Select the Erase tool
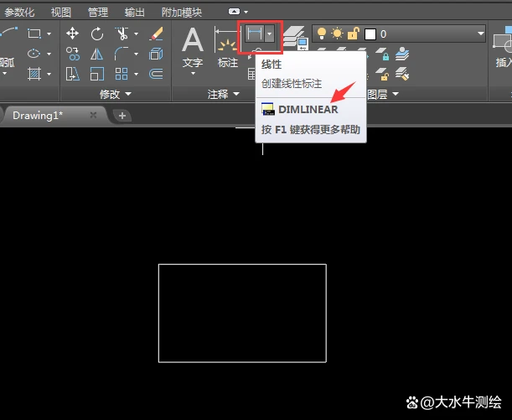Image resolution: width=512 pixels, height=420 pixels. click(156, 34)
